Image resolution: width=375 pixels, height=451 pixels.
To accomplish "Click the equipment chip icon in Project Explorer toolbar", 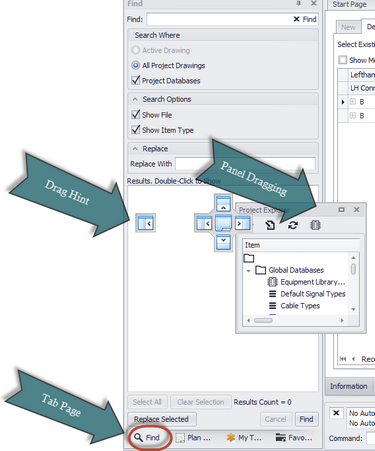I will tap(315, 225).
